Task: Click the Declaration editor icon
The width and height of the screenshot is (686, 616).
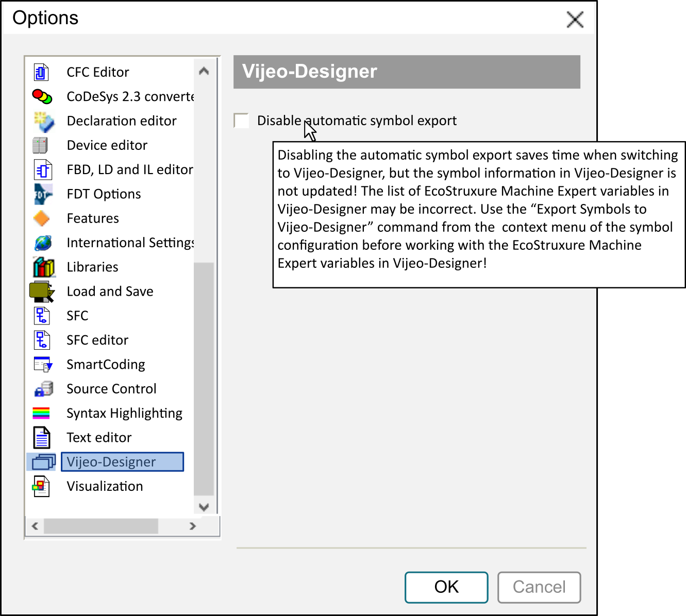Action: [43, 121]
